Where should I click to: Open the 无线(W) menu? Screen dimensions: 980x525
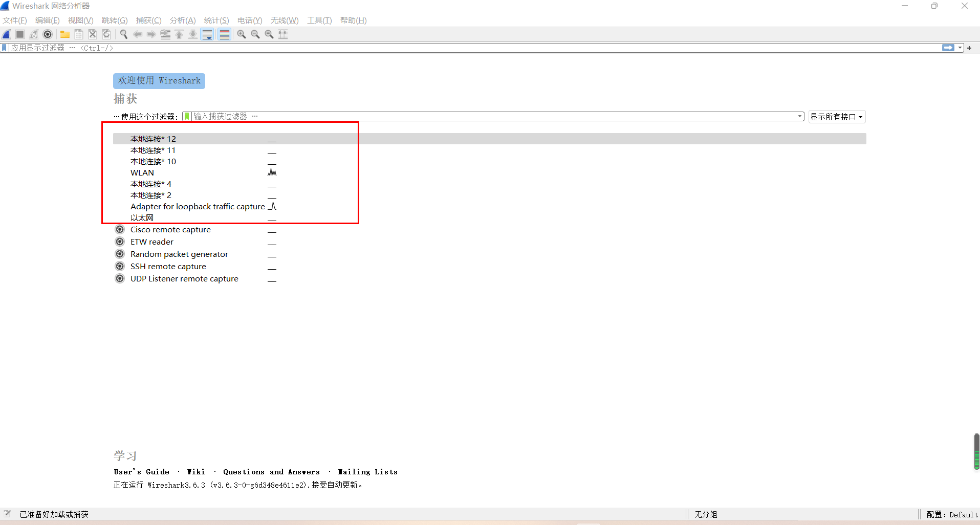[x=285, y=20]
